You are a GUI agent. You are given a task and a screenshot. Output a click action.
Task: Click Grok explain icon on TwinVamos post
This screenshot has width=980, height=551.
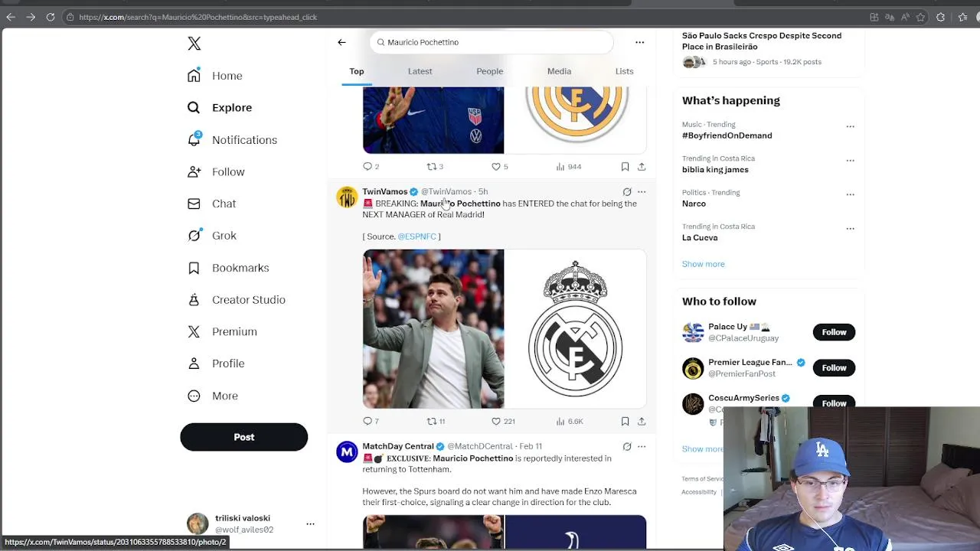click(x=626, y=191)
